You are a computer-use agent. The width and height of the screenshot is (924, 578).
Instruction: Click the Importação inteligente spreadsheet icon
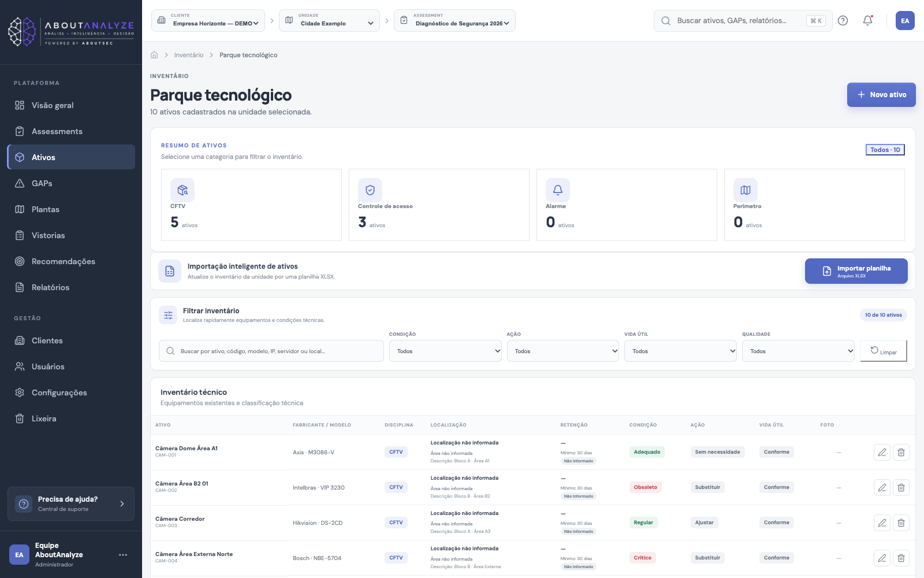tap(170, 271)
